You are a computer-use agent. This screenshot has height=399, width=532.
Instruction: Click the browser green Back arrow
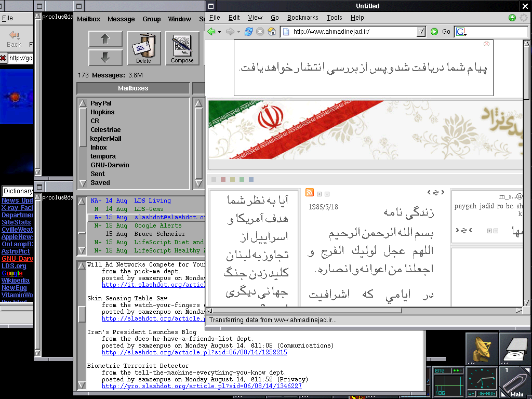[x=211, y=32]
